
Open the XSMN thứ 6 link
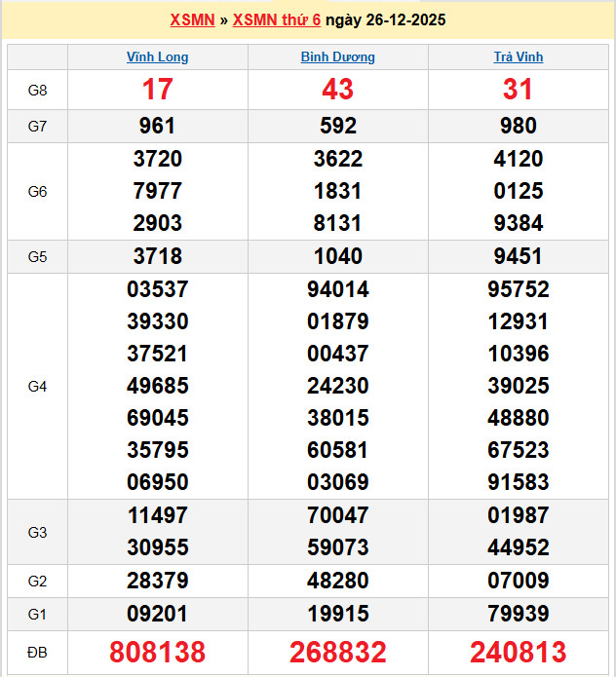click(277, 19)
